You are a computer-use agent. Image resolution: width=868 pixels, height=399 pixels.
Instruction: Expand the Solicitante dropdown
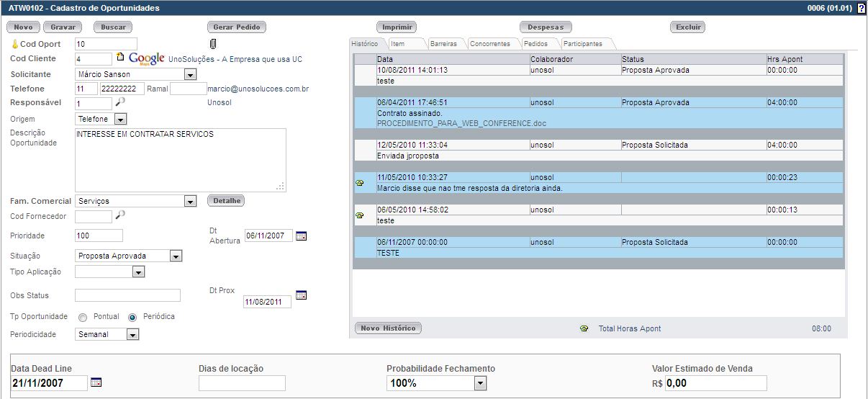190,75
